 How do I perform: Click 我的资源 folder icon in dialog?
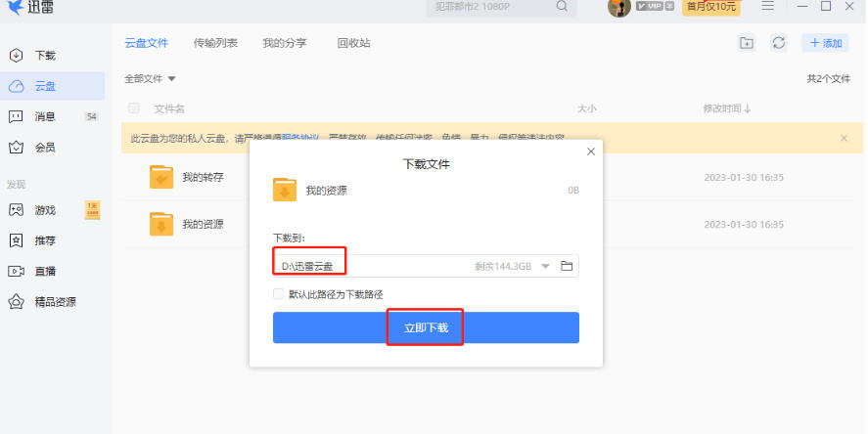(x=285, y=190)
